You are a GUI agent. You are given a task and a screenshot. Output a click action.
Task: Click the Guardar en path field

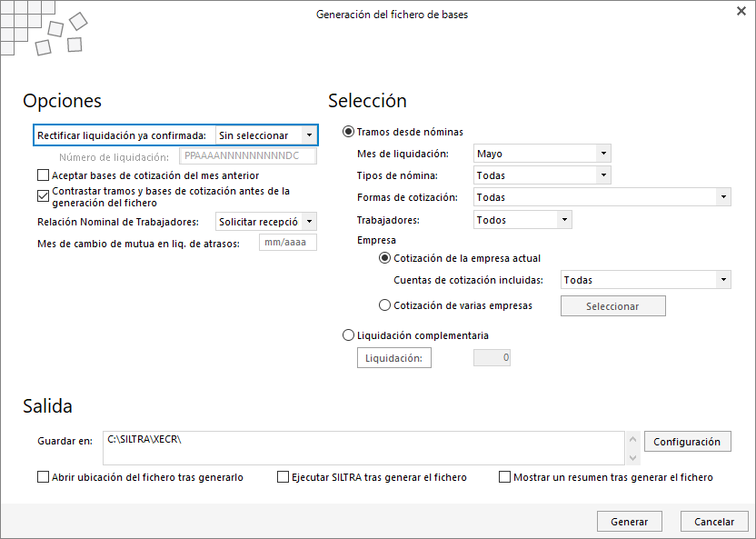pos(363,448)
